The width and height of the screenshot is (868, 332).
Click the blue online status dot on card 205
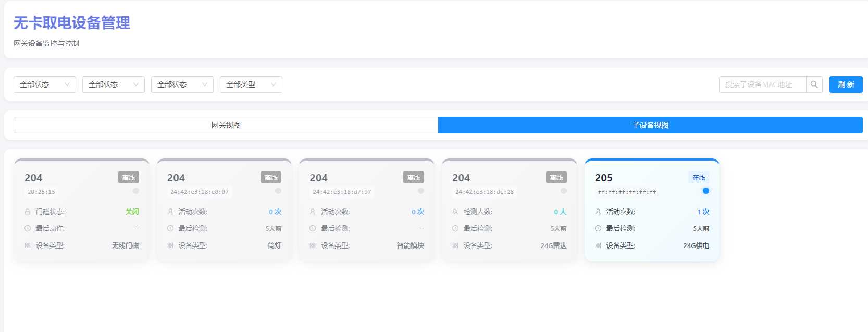[705, 191]
